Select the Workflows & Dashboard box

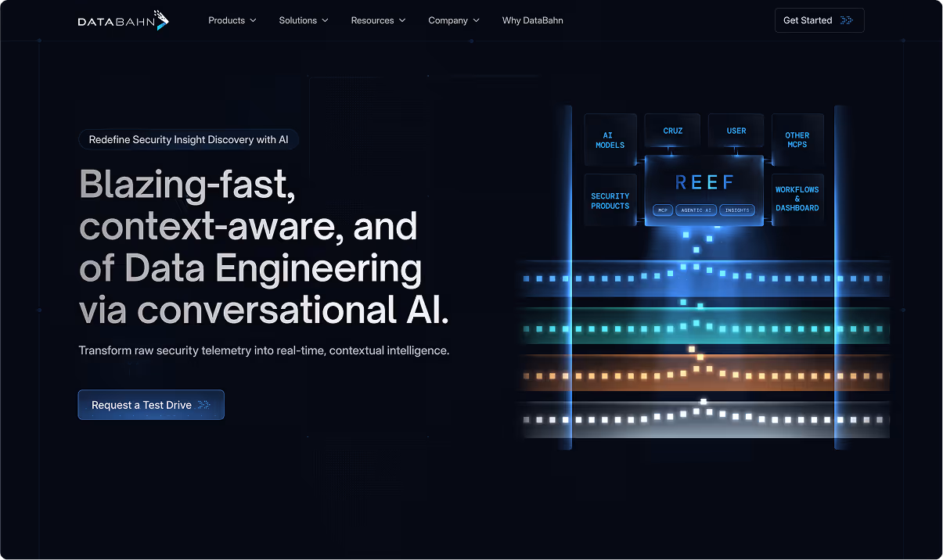pos(797,199)
